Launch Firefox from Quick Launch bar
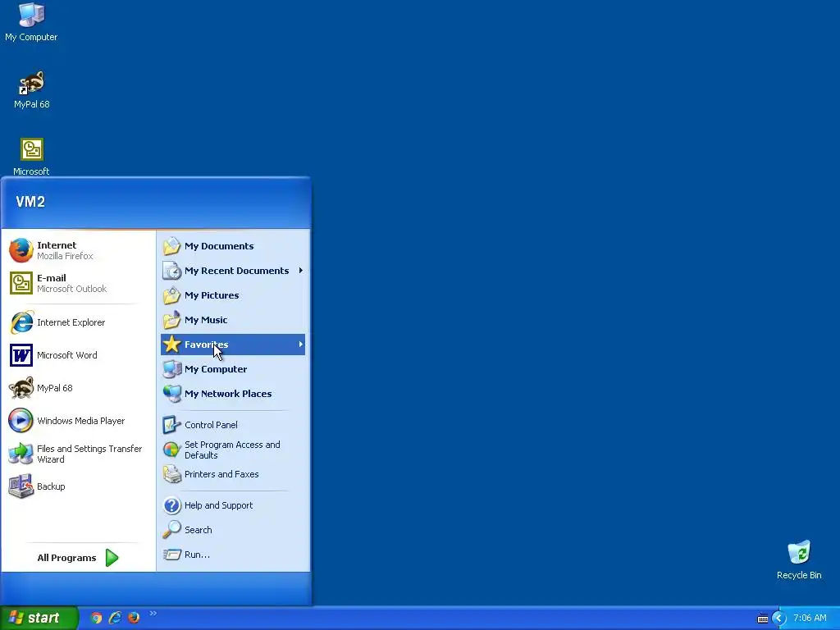Screen dimensions: 840x630 click(134, 618)
